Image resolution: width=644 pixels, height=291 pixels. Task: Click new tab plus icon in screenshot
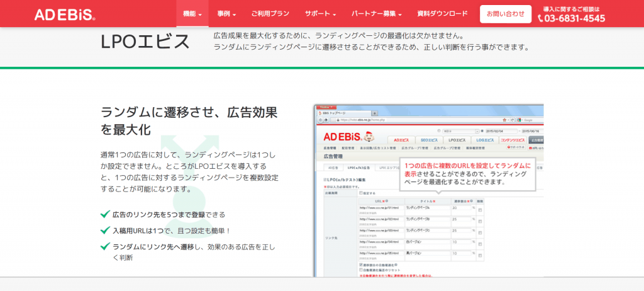(375, 113)
